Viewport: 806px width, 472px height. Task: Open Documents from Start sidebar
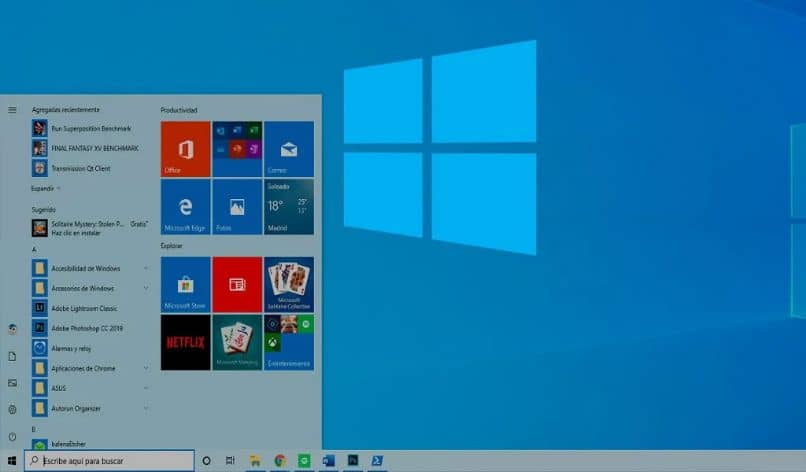12,356
